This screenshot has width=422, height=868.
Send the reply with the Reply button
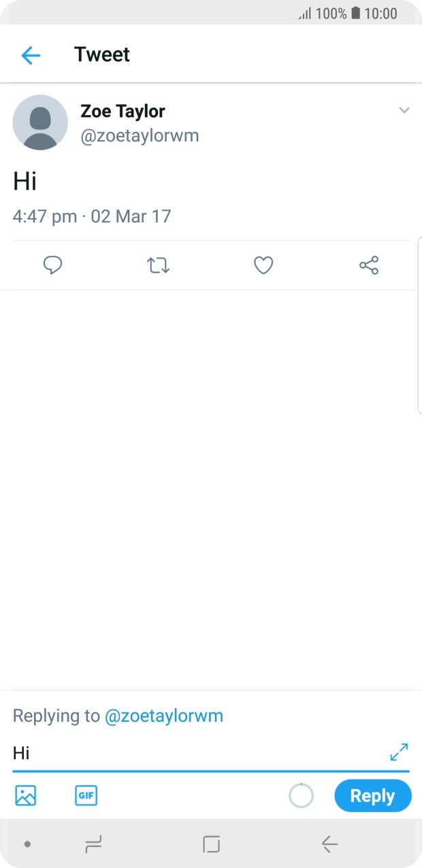373,795
